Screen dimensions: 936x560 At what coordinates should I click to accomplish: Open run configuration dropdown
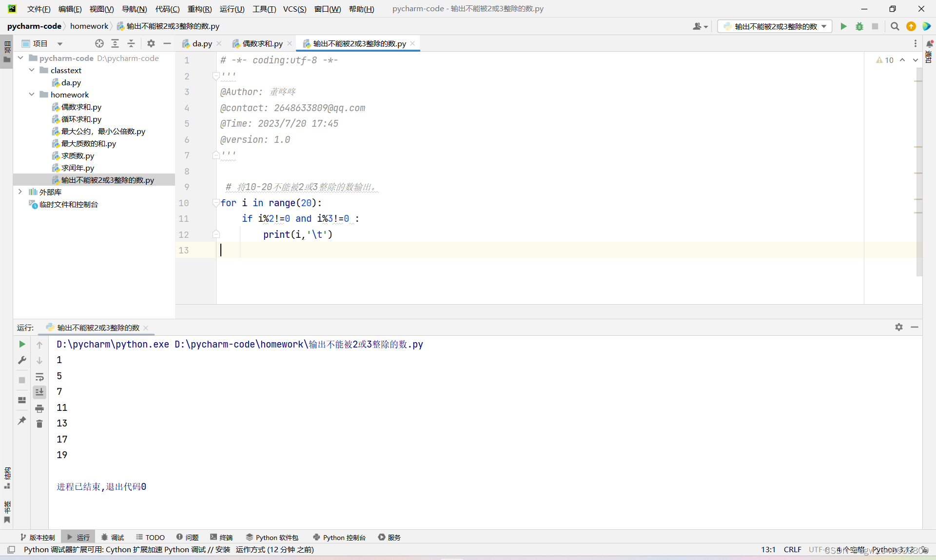775,26
